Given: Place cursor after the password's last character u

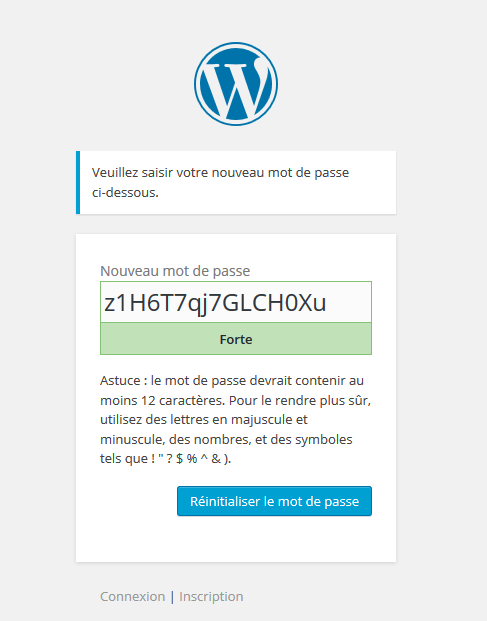Looking at the screenshot, I should coord(327,303).
